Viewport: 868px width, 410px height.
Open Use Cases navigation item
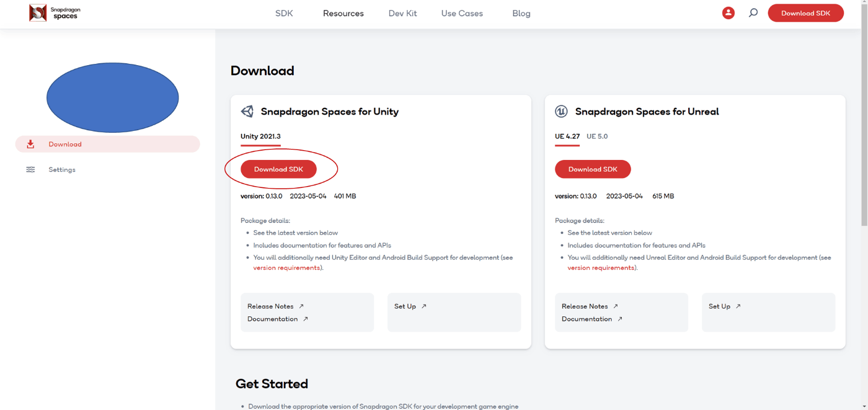(x=462, y=13)
